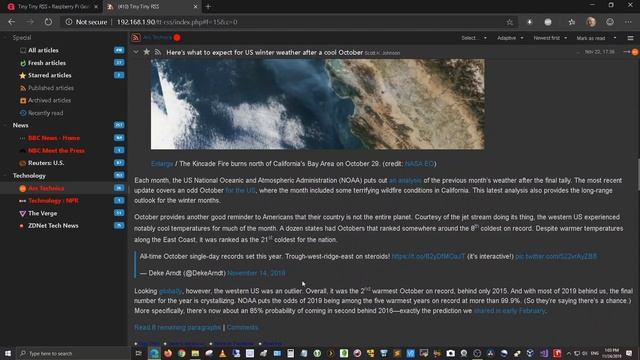Follow the 'globally' link

(170, 291)
